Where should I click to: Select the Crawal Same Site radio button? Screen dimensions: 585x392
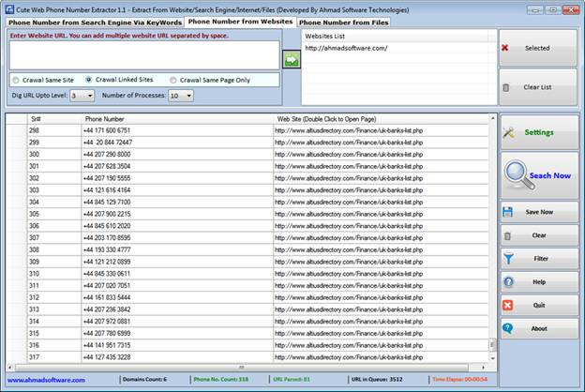(x=16, y=81)
